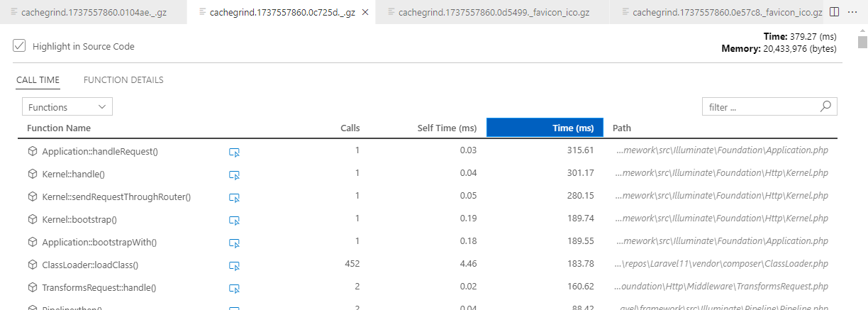The image size is (868, 310).
Task: Click the magnifier icon in the filter box
Action: click(825, 107)
